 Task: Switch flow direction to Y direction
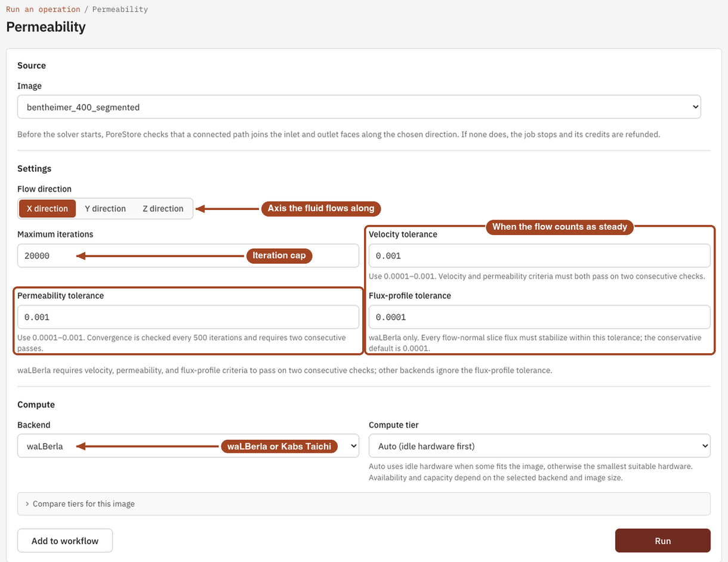105,209
